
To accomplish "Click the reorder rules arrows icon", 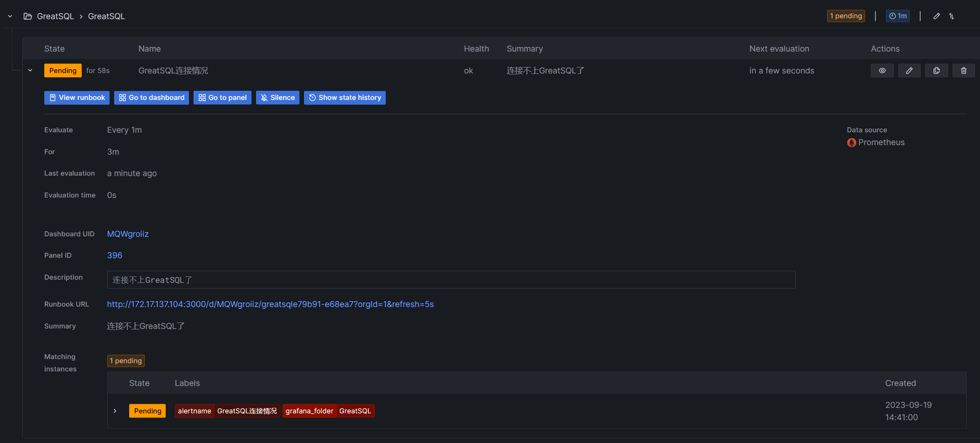I will (x=952, y=16).
